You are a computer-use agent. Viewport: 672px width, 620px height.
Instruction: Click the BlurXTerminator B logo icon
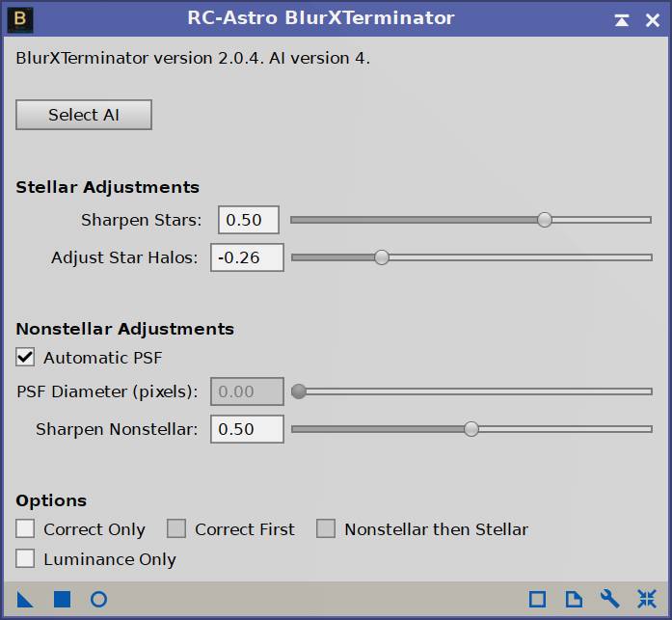coord(20,19)
